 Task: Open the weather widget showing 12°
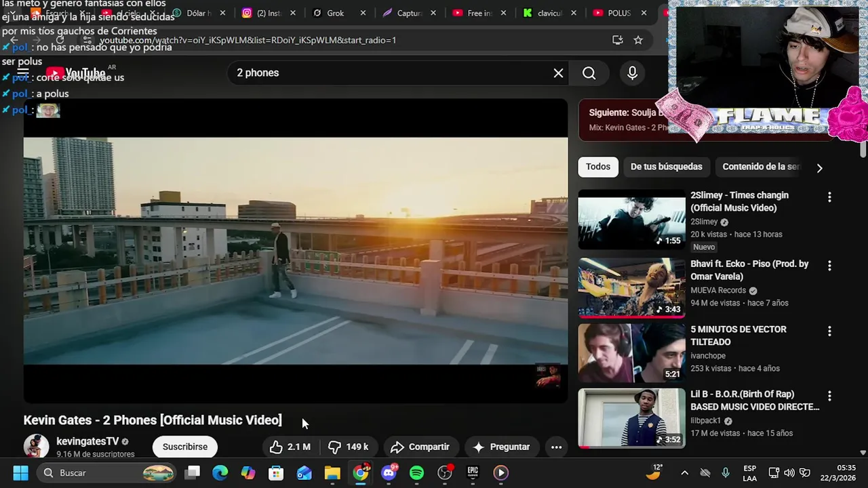click(654, 472)
